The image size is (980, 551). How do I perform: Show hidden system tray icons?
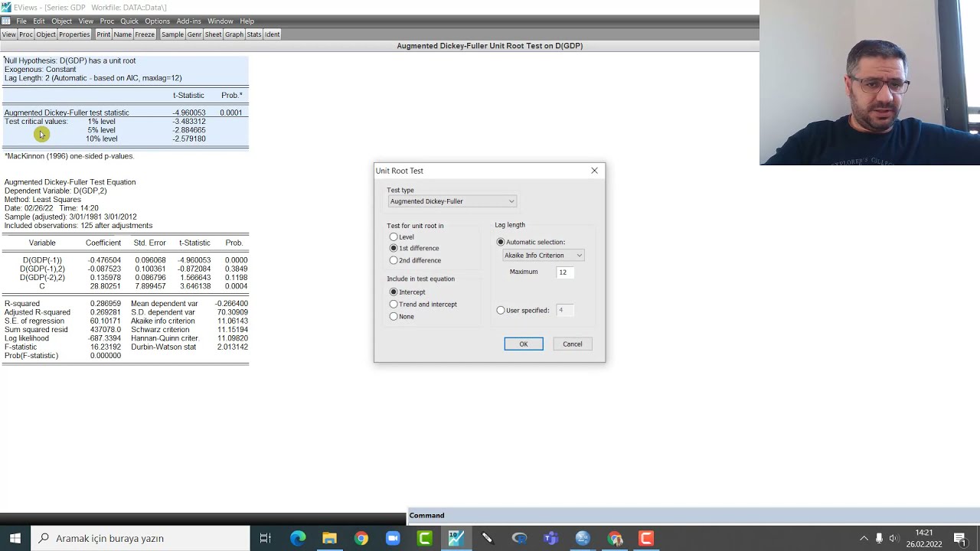[x=864, y=538]
